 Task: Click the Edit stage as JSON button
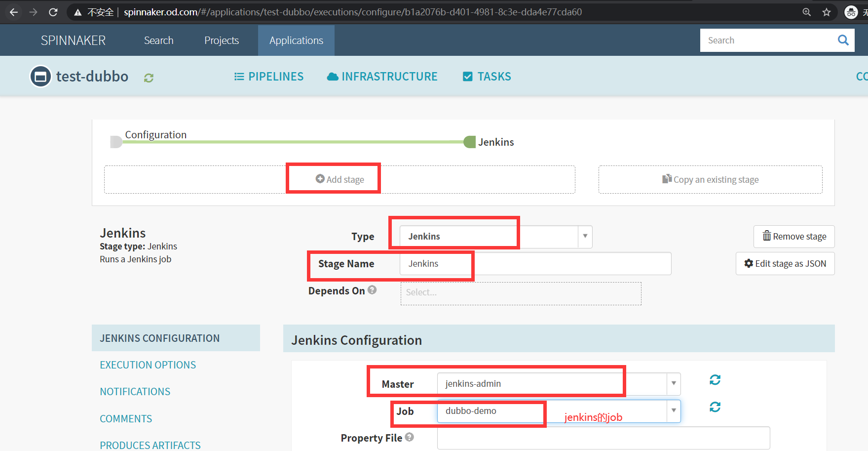point(785,264)
